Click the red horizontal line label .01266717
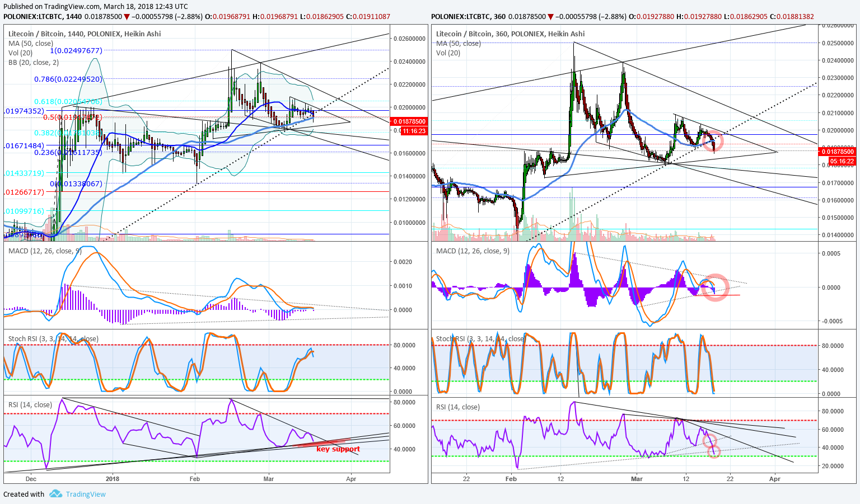Image resolution: width=860 pixels, height=504 pixels. (x=24, y=192)
